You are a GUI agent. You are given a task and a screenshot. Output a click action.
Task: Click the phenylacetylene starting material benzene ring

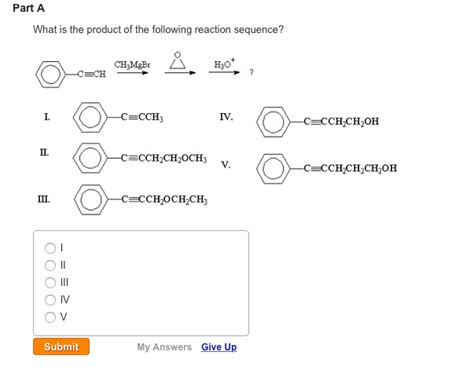51,74
